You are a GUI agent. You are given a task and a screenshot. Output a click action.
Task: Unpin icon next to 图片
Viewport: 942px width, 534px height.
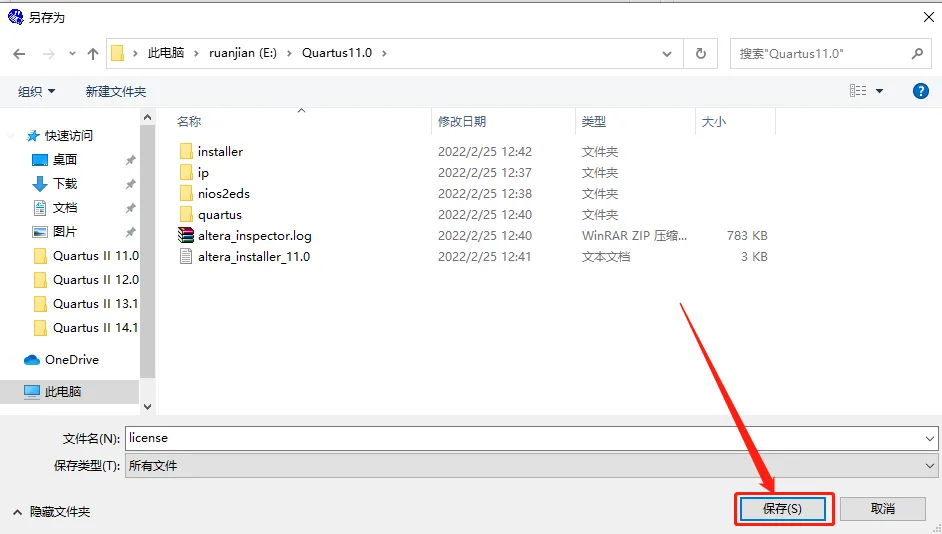130,232
